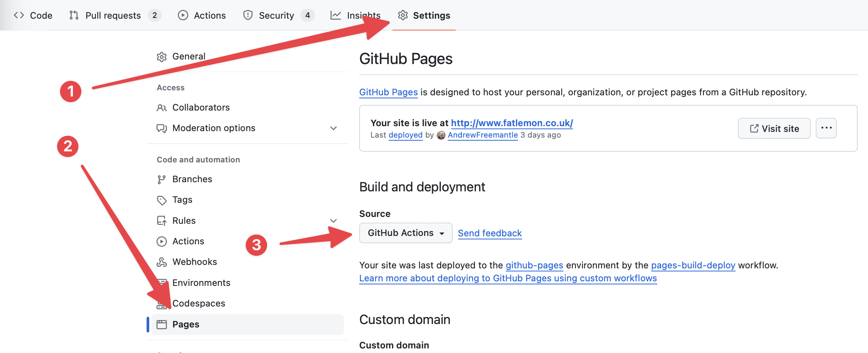
Task: Click the Send feedback link
Action: click(x=490, y=233)
